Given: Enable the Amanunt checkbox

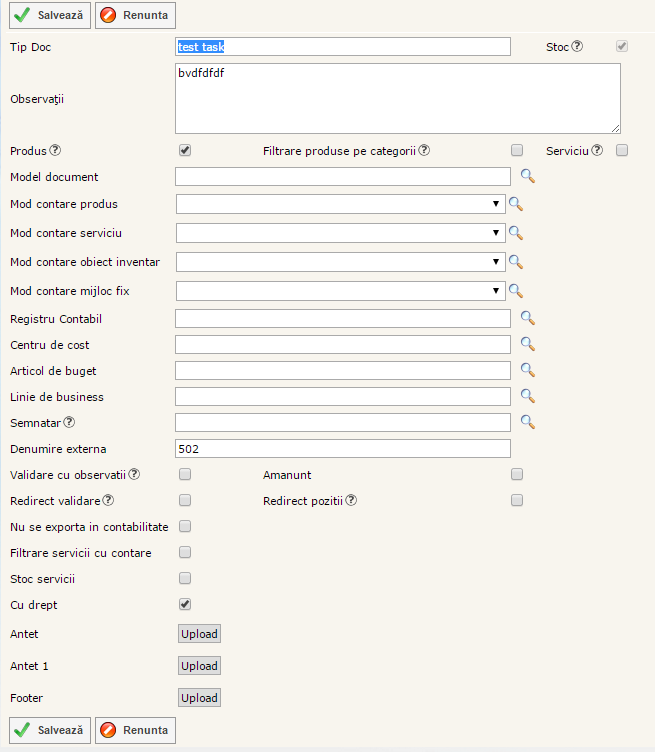Looking at the screenshot, I should [517, 475].
